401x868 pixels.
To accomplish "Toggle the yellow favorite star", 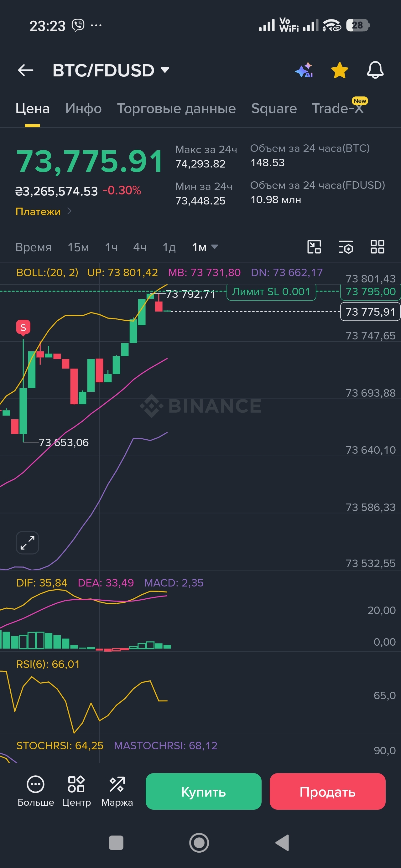I will [x=339, y=70].
